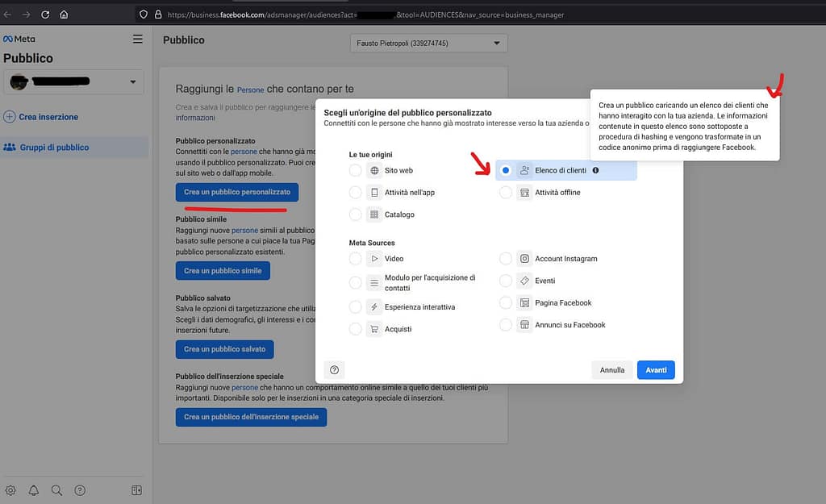Click Crea un pubblico salvato button
The height and width of the screenshot is (504, 826).
tap(225, 349)
